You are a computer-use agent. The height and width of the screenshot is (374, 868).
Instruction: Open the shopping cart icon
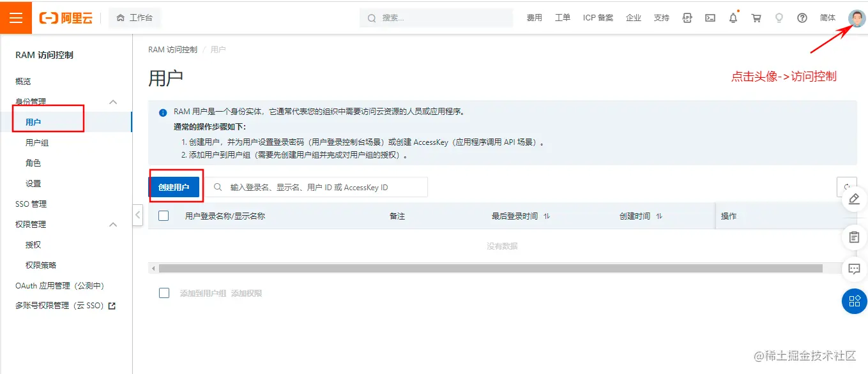click(x=756, y=18)
